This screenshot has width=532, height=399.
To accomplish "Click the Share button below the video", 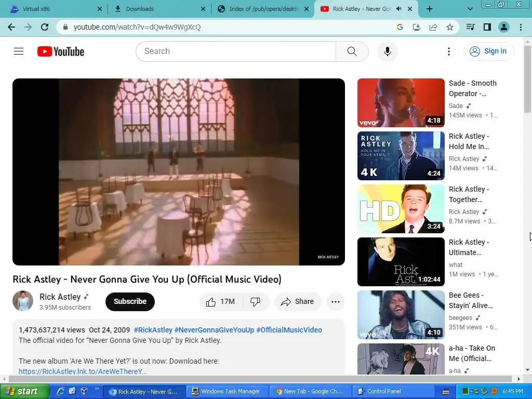I will [298, 302].
